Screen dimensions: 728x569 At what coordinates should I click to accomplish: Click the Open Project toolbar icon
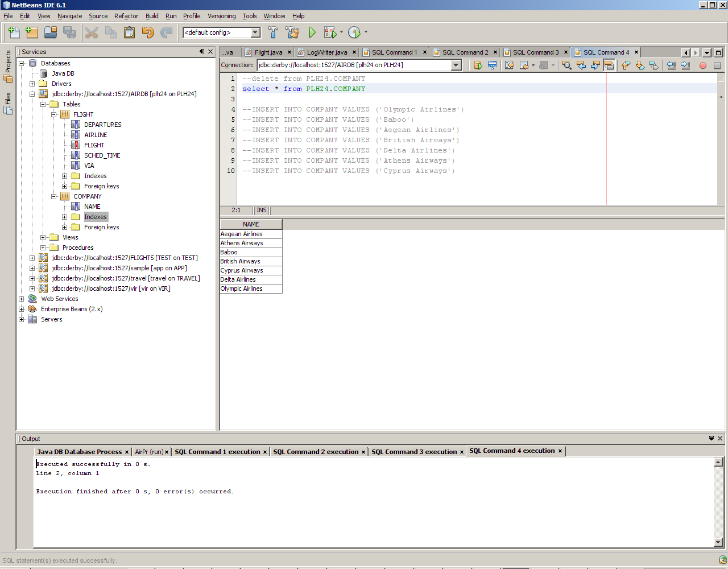[51, 32]
